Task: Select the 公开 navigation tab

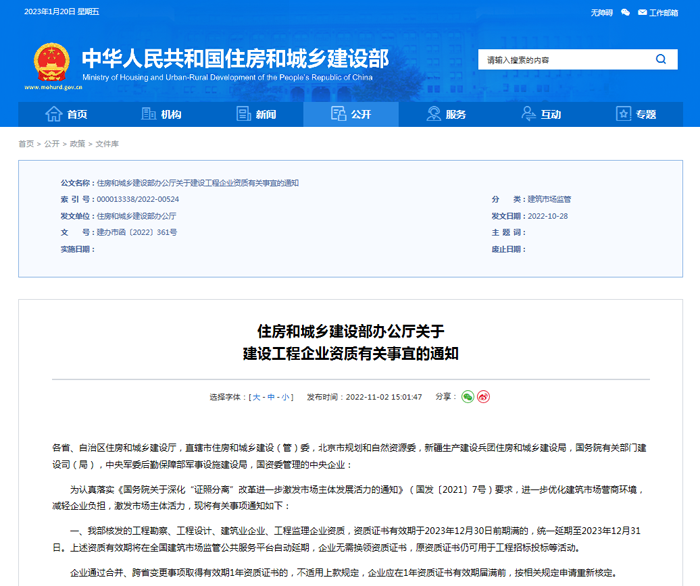Action: click(x=351, y=114)
